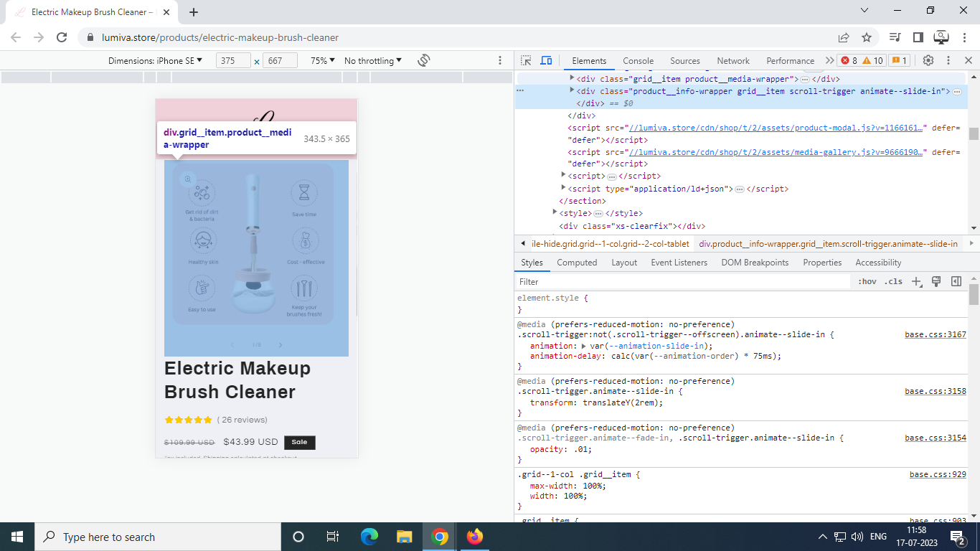This screenshot has height=551, width=980.
Task: Click the new style rule plus icon
Action: coord(916,282)
